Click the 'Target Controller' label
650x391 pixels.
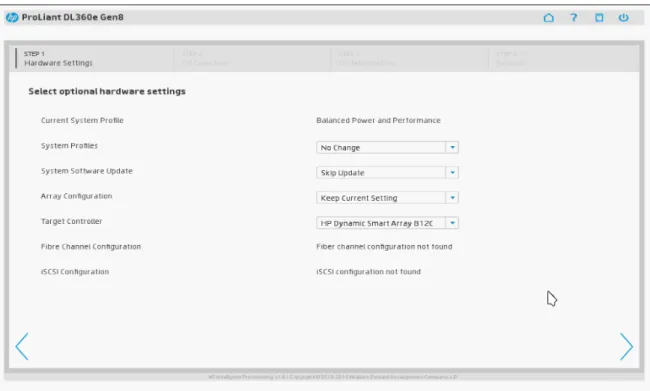(71, 221)
